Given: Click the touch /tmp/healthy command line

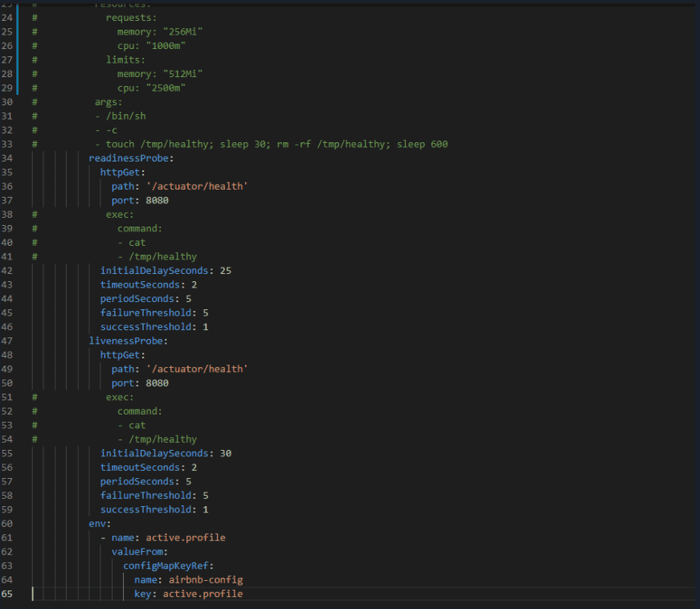Looking at the screenshot, I should click(276, 144).
